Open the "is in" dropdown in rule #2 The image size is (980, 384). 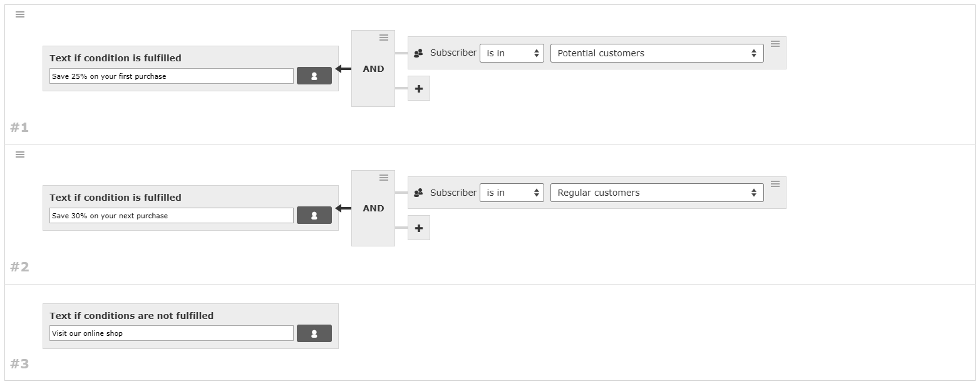pos(512,193)
